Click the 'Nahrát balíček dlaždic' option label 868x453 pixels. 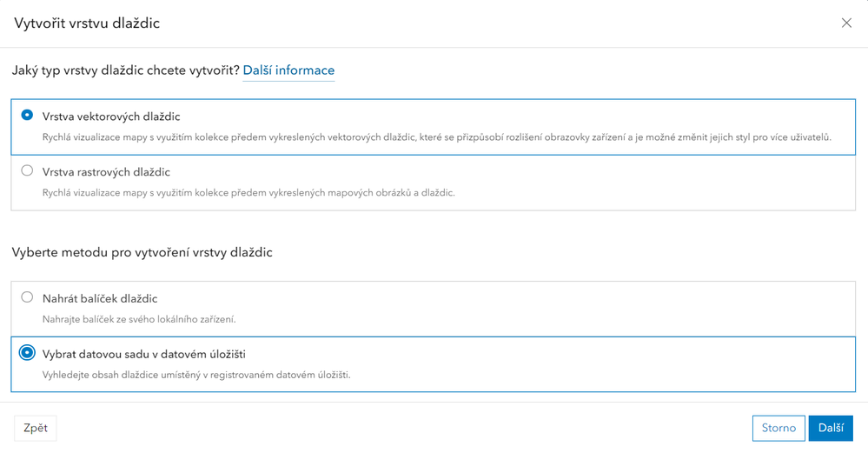(100, 299)
